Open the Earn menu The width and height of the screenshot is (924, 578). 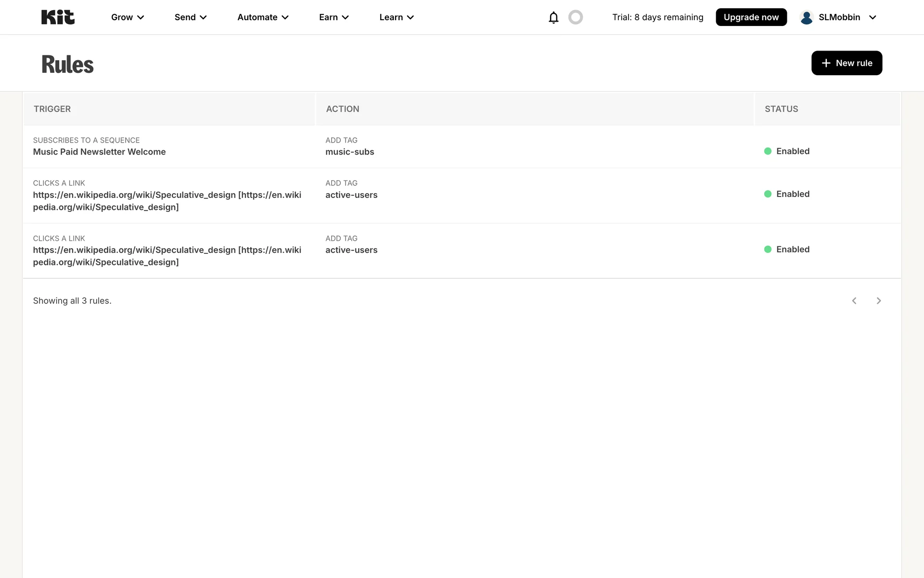point(334,17)
